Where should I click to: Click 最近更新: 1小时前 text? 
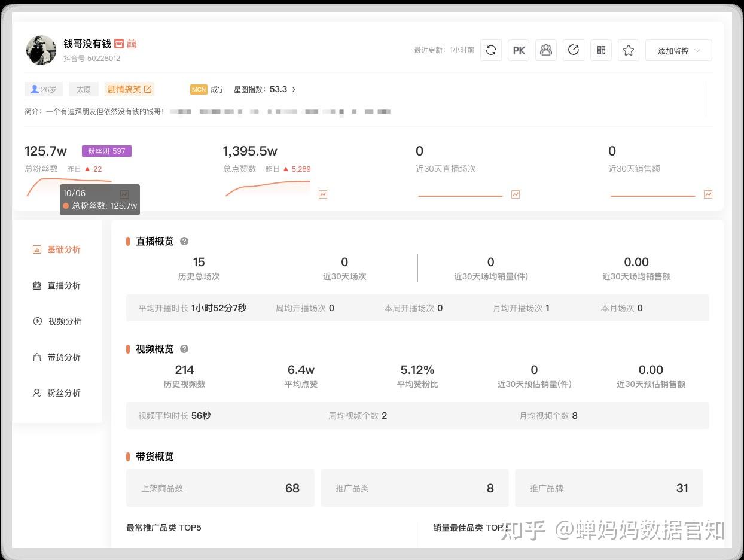[x=444, y=51]
